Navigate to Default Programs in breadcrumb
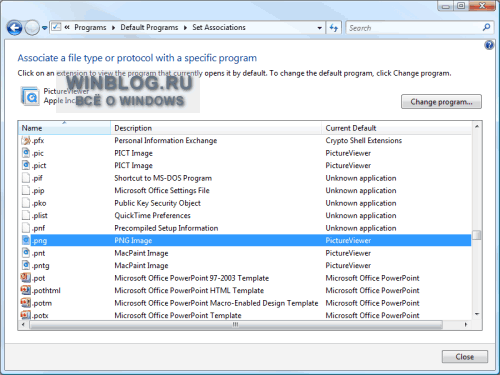The height and width of the screenshot is (375, 500). [x=149, y=27]
